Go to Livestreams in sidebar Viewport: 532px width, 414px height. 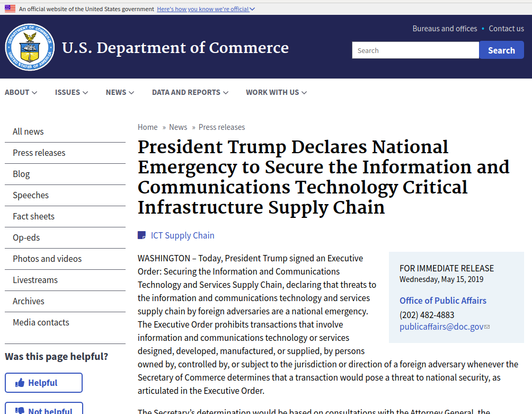[65, 280]
